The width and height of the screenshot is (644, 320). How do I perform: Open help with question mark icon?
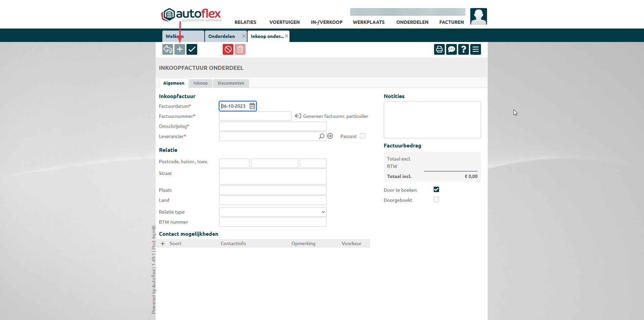click(x=464, y=49)
